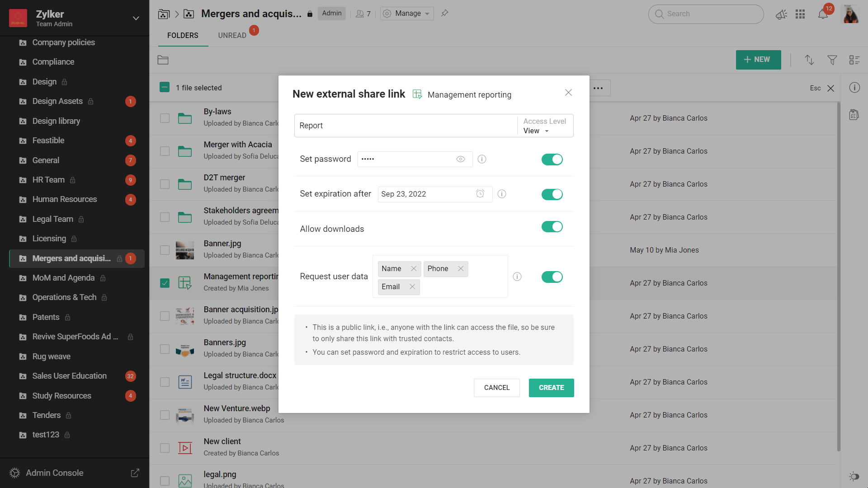Click the info icon beside password field
Image resolution: width=868 pixels, height=488 pixels.
[x=482, y=159]
